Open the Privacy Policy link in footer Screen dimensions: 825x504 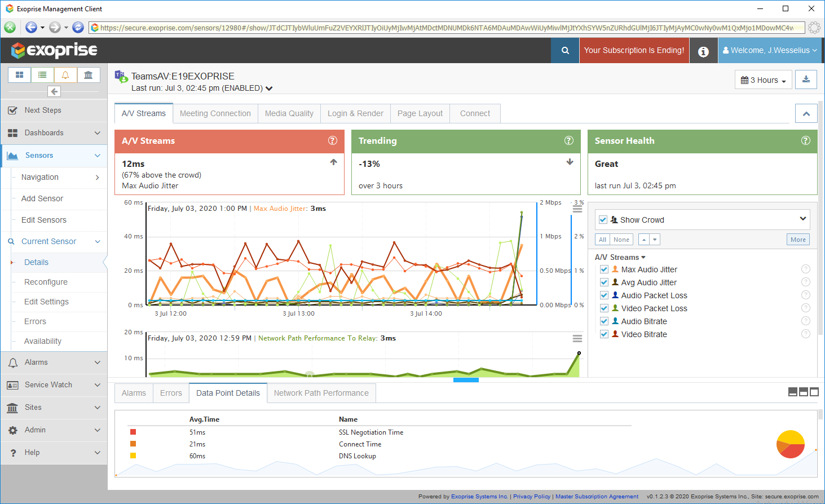point(531,497)
